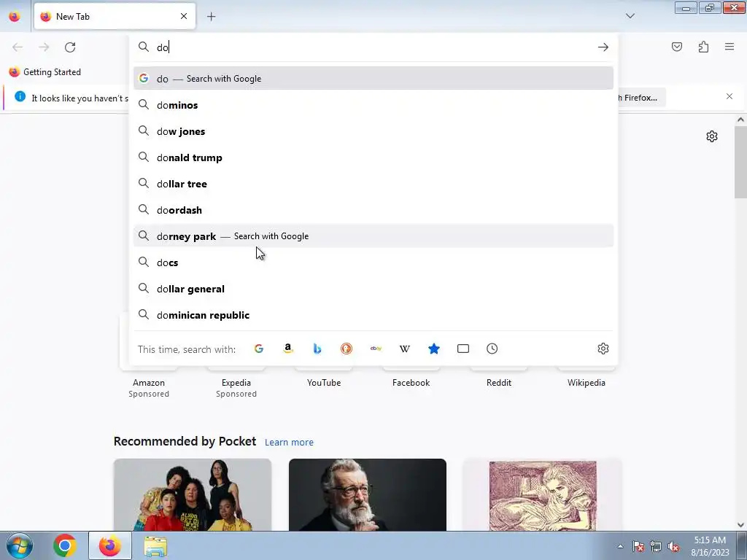Choose 'dorney park' search suggestion
This screenshot has width=747, height=560.
tap(373, 236)
